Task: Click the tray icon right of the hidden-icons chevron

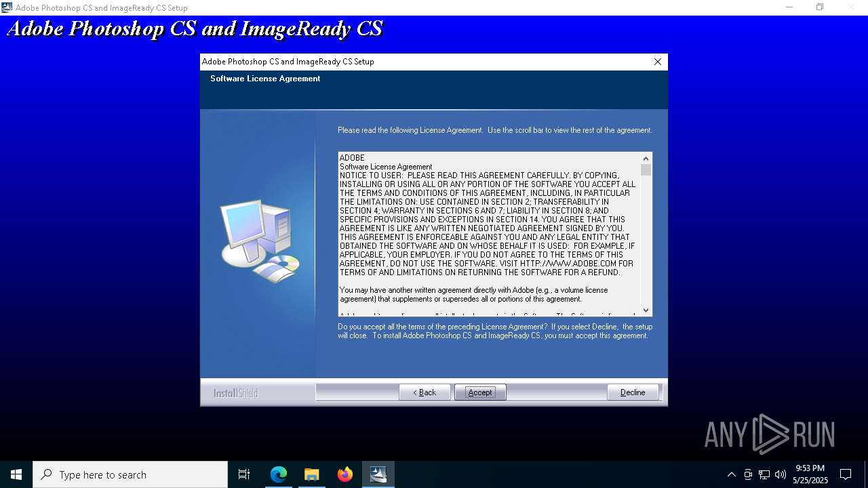Action: coord(748,474)
